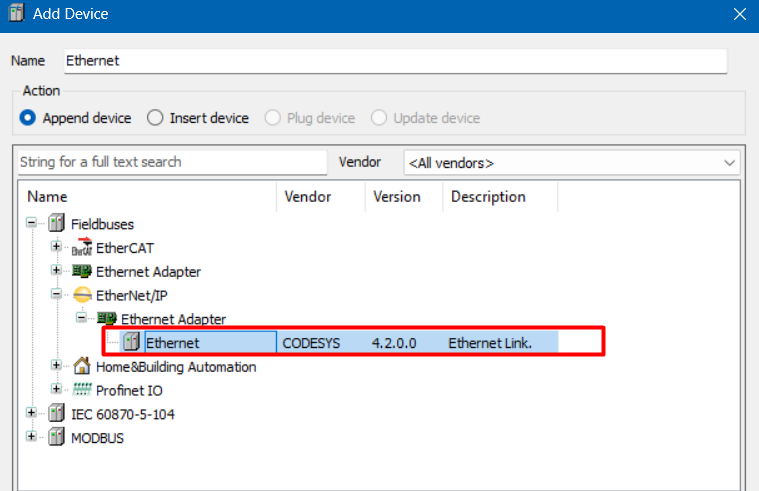Click the Name text field
Screen dimensions: 759x491
tap(394, 61)
